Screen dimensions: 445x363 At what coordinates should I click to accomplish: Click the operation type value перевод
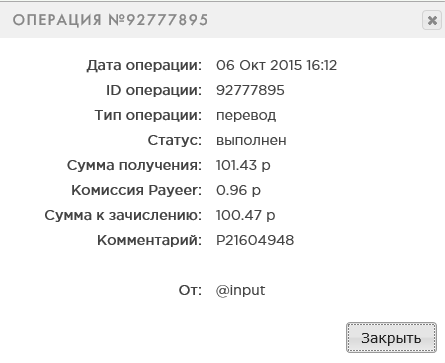coord(246,116)
